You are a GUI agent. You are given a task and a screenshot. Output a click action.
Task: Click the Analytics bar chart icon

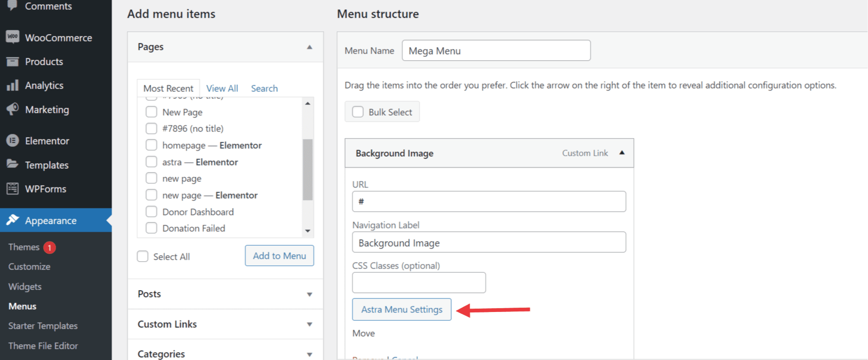click(13, 85)
